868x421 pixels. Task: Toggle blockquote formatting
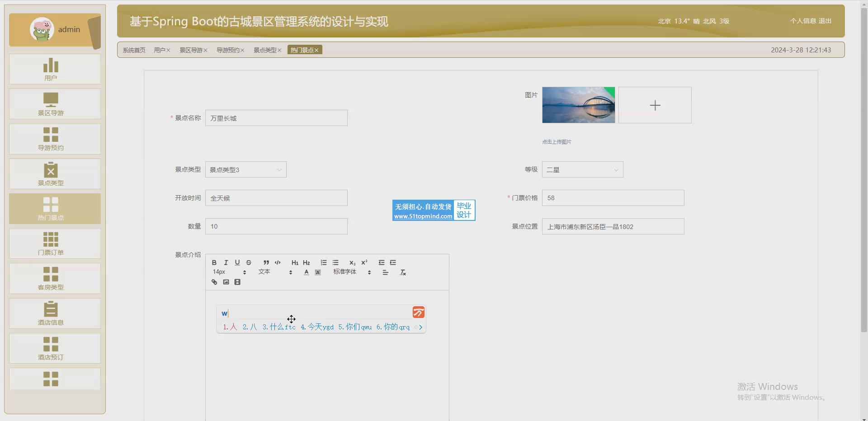point(266,262)
